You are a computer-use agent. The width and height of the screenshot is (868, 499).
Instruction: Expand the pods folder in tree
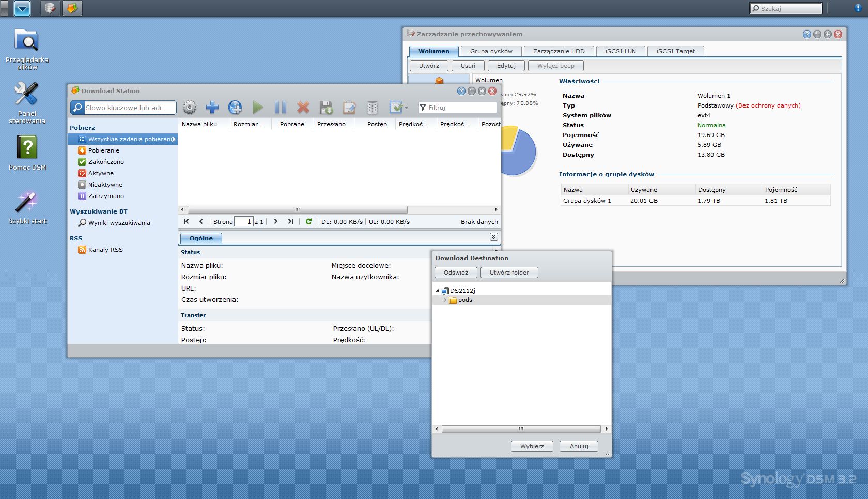[444, 300]
